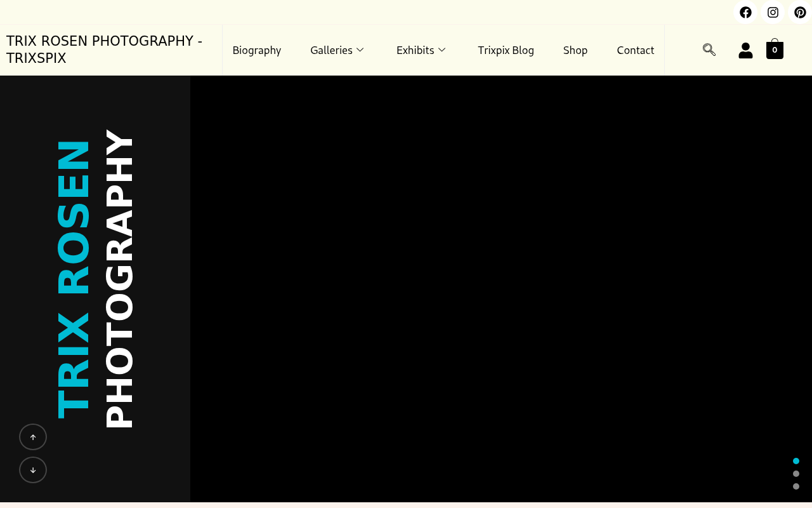The image size is (812, 508).
Task: Open the Exhibits menu item
Action: click(416, 50)
